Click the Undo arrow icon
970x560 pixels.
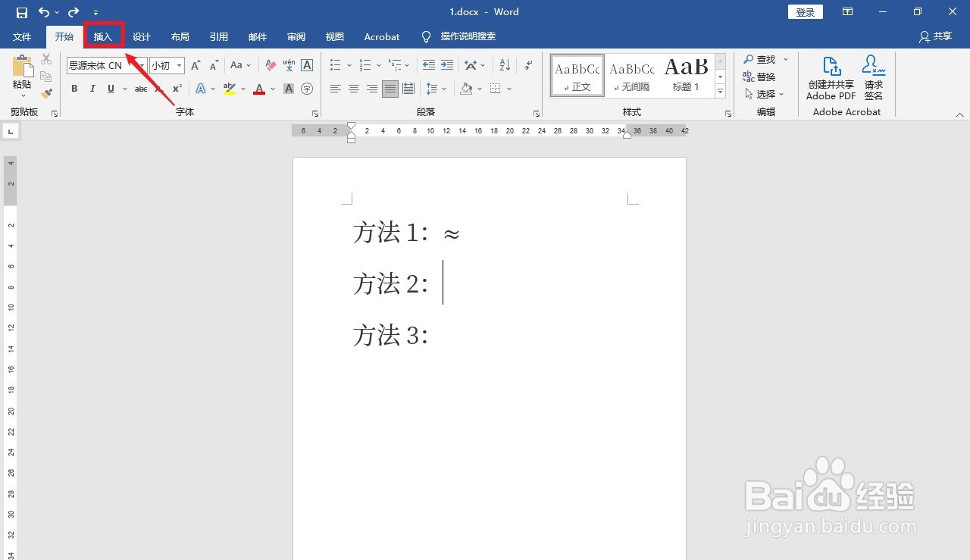(44, 12)
